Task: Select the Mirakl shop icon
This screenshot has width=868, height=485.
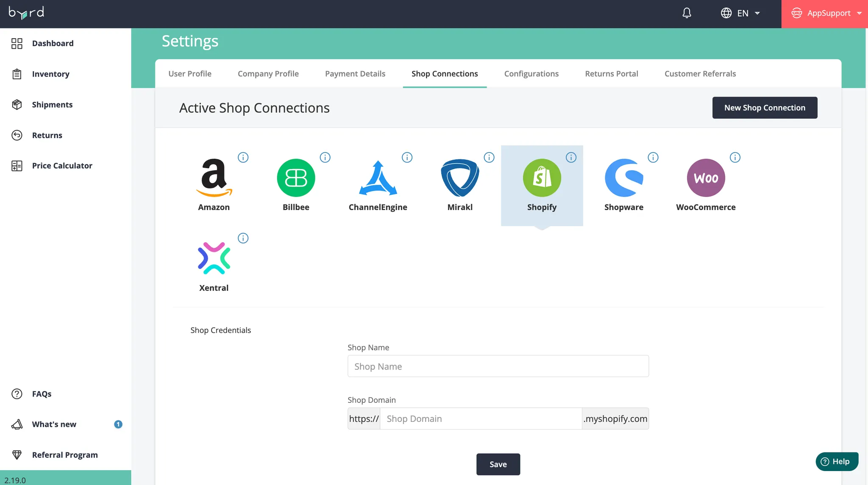Action: point(460,178)
